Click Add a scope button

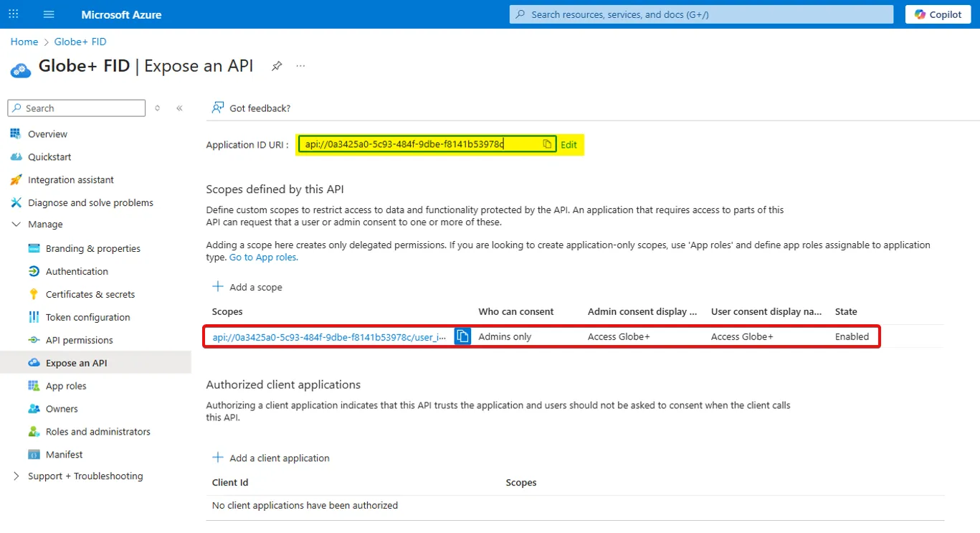[x=247, y=287]
